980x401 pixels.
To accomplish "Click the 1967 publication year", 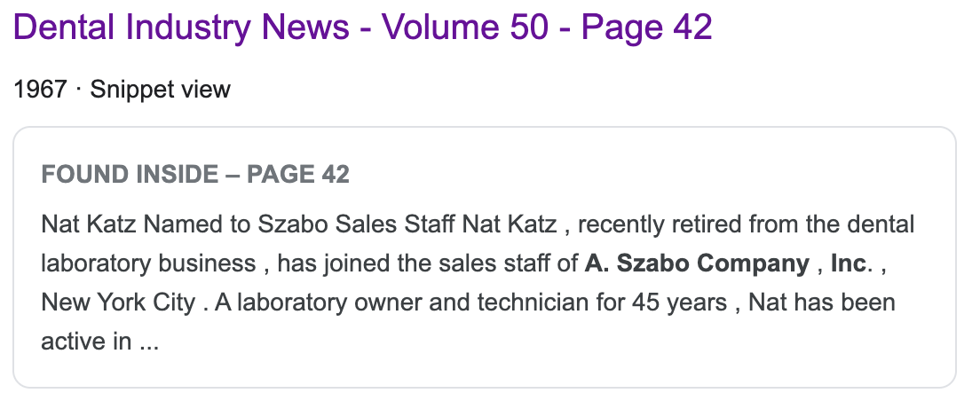I will click(41, 89).
